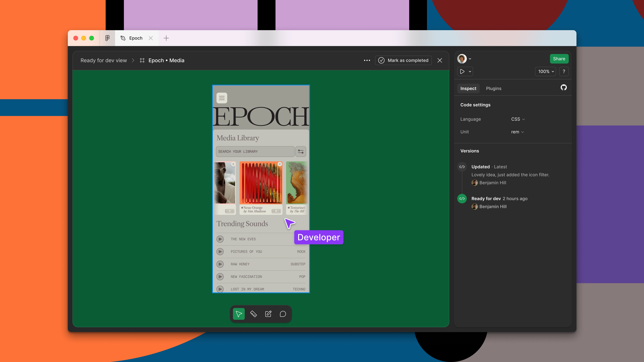Viewport: 644px width, 362px height.
Task: Expand the present play options chevron
Action: (470, 71)
